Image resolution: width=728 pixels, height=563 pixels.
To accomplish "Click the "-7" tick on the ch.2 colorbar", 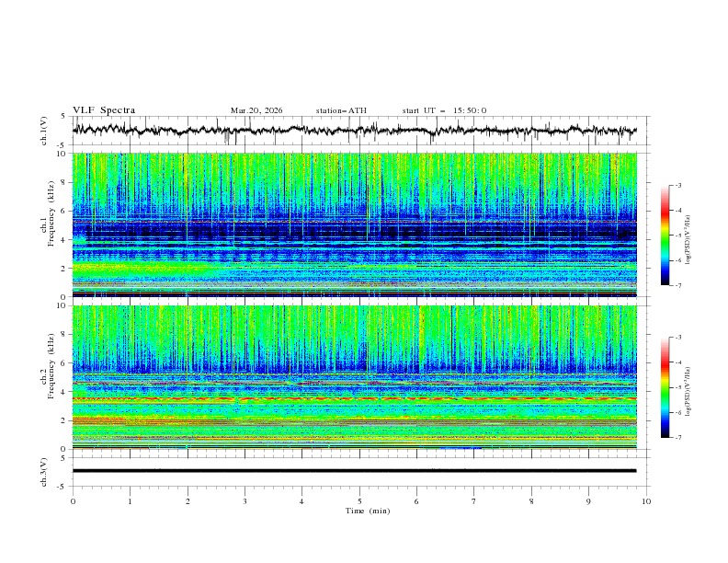I will tap(677, 438).
